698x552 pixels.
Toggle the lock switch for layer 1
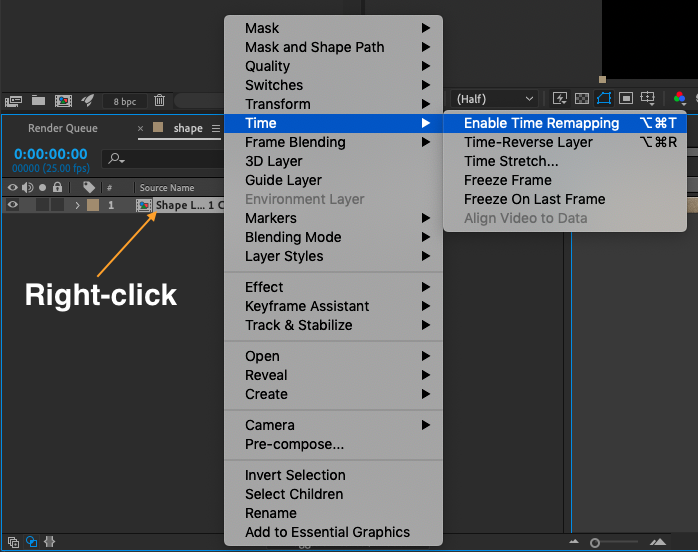click(x=57, y=205)
